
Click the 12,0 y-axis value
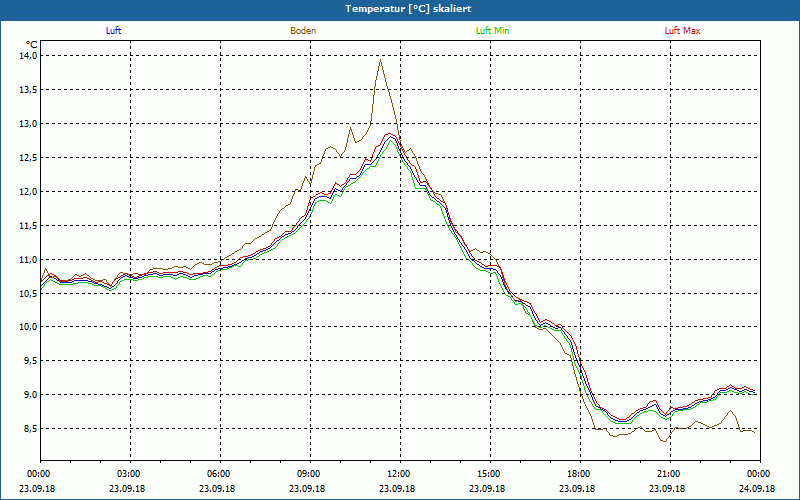coord(29,191)
